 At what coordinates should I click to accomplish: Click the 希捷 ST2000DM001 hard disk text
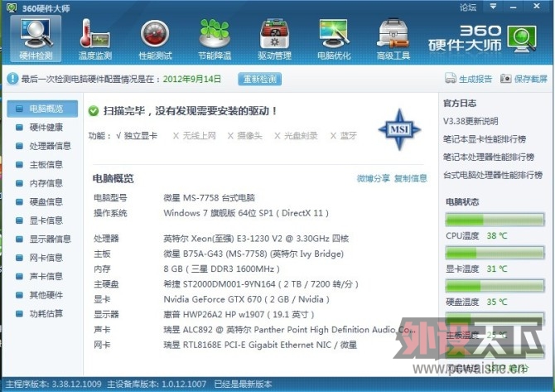(261, 284)
